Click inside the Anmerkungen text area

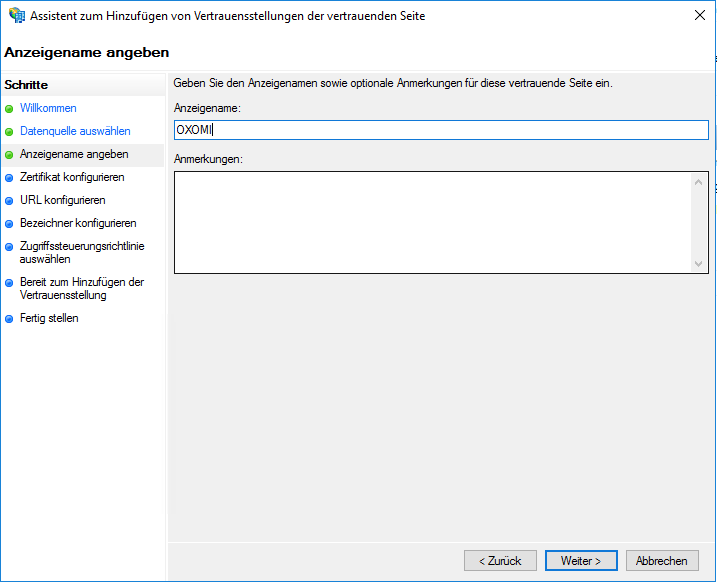tap(430, 222)
